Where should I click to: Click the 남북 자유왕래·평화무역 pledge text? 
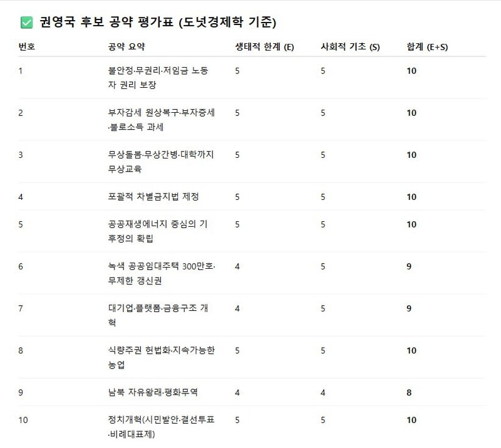[153, 392]
